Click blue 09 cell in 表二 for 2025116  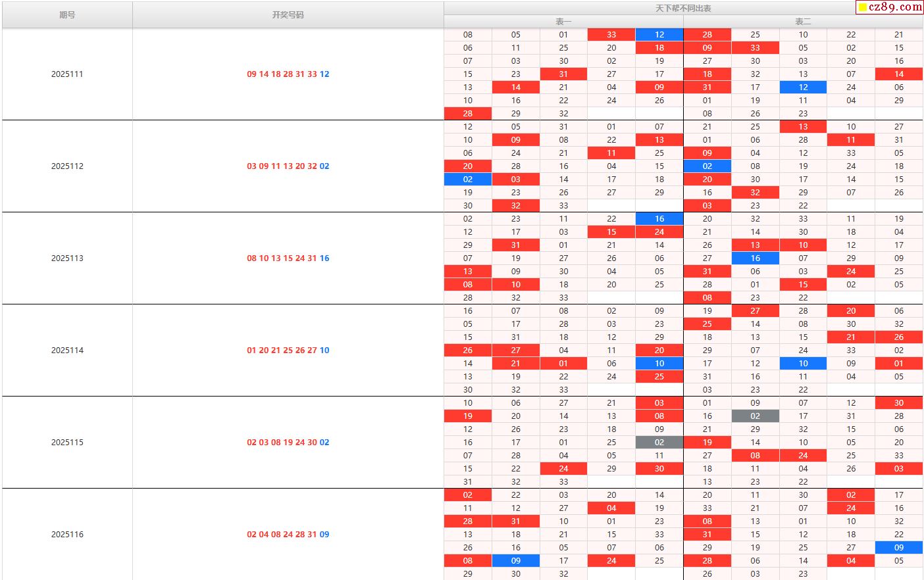899,548
